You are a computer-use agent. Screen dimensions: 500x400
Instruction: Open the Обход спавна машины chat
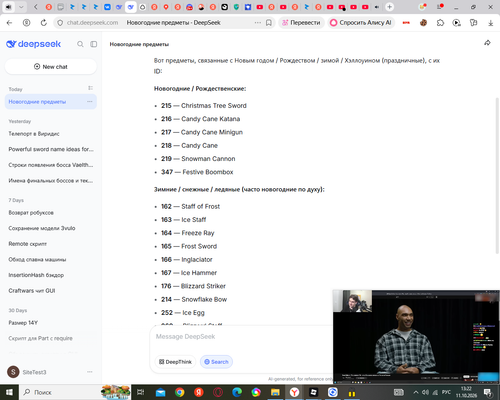pyautogui.click(x=37, y=259)
